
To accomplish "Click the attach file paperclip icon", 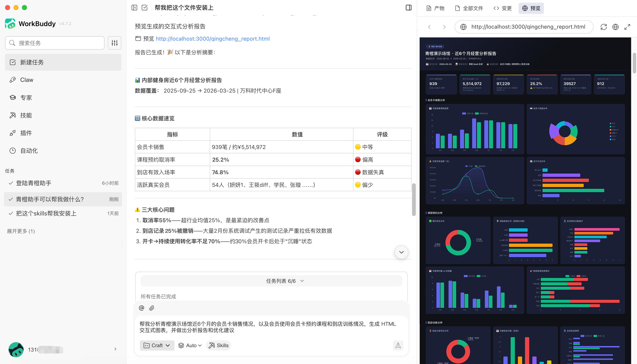I will pyautogui.click(x=152, y=308).
